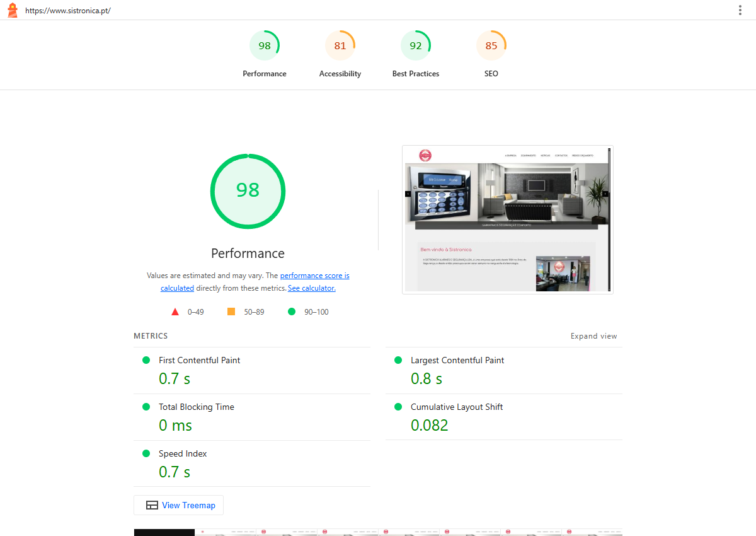
Task: Click the 'First Contentful Paint' metric label
Action: click(199, 360)
